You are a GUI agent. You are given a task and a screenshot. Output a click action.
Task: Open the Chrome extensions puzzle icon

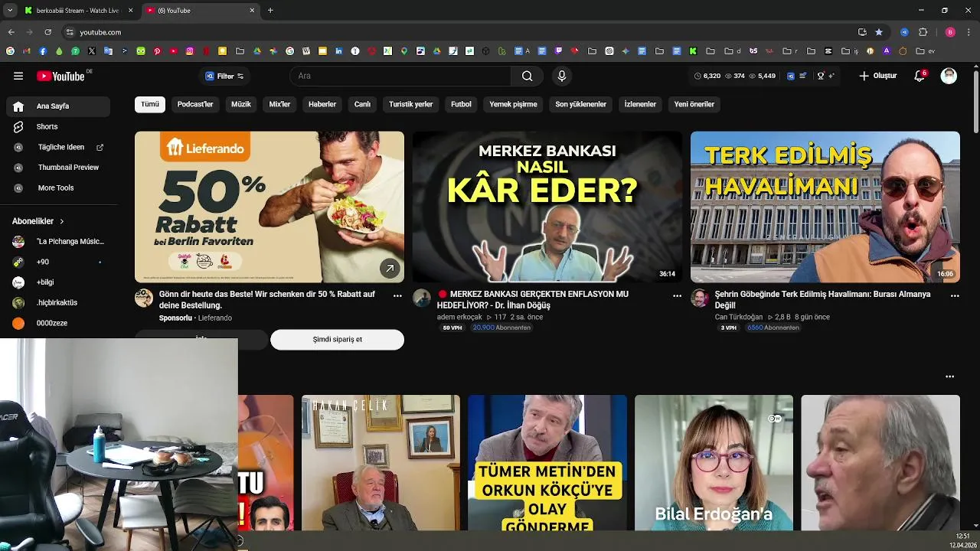pos(923,32)
